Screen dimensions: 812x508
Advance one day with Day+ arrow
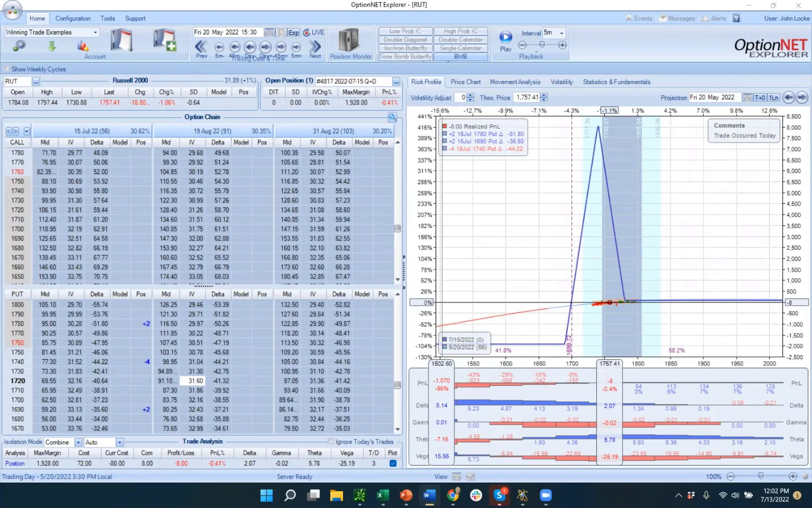coord(265,47)
